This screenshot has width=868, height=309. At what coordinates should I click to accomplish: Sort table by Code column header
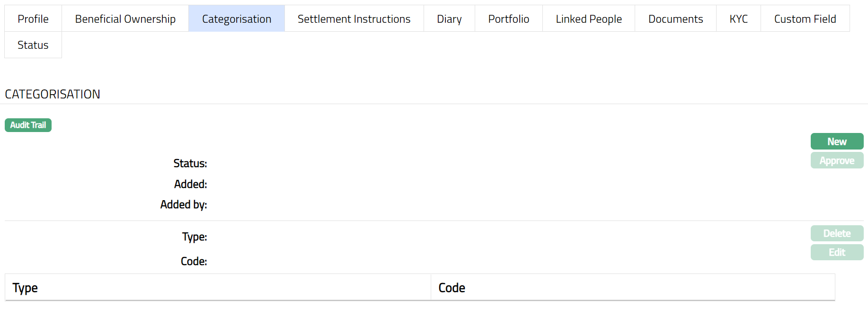point(452,288)
